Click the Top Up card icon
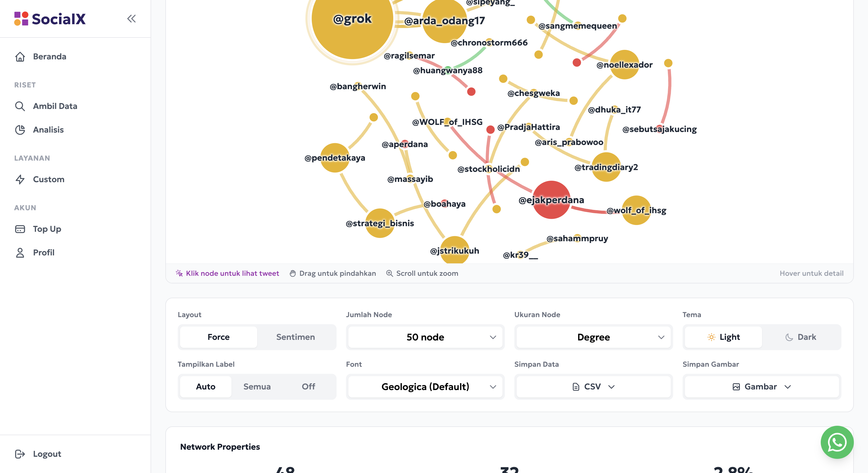This screenshot has height=473, width=868. tap(20, 229)
